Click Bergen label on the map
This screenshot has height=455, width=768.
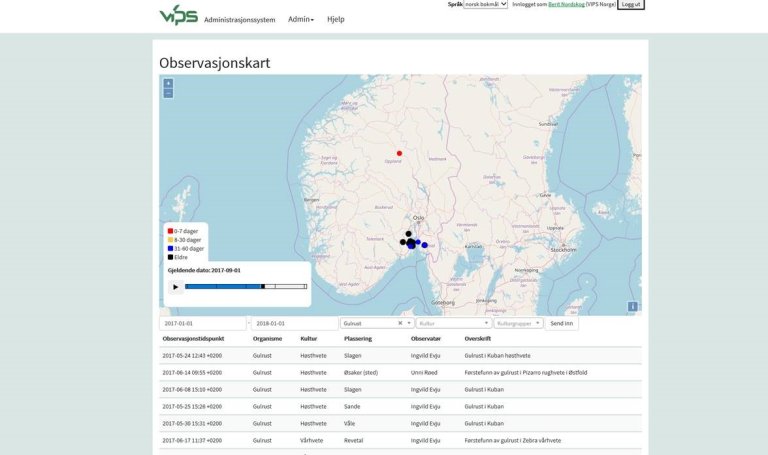click(312, 200)
